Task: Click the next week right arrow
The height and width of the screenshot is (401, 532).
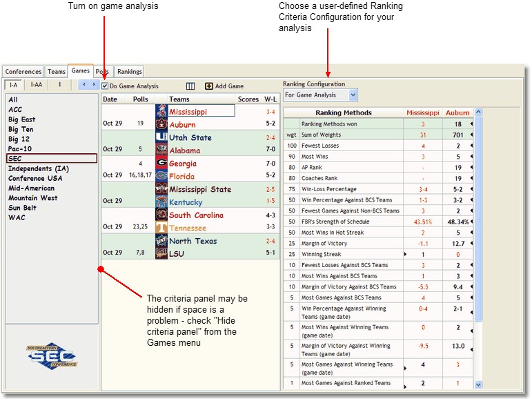Action: coord(94,84)
